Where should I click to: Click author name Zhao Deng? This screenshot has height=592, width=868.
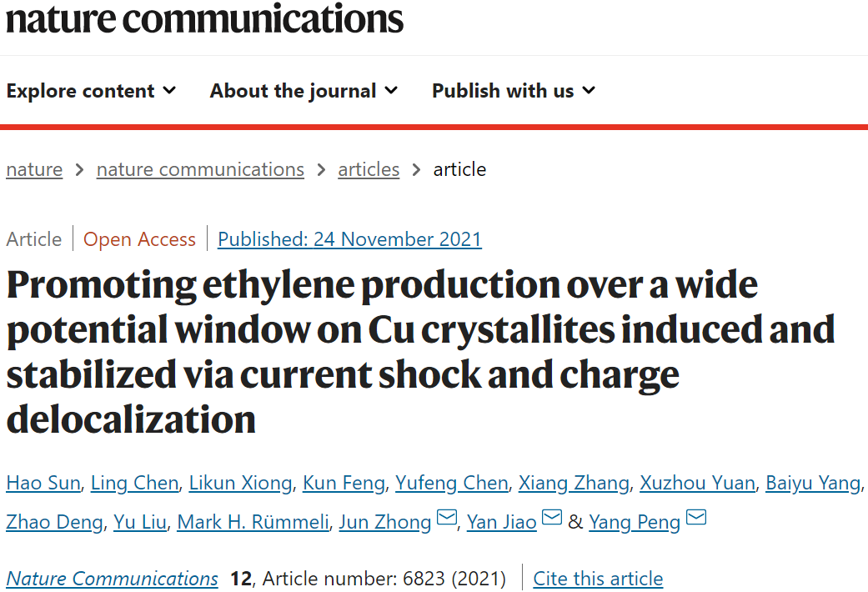pos(54,522)
